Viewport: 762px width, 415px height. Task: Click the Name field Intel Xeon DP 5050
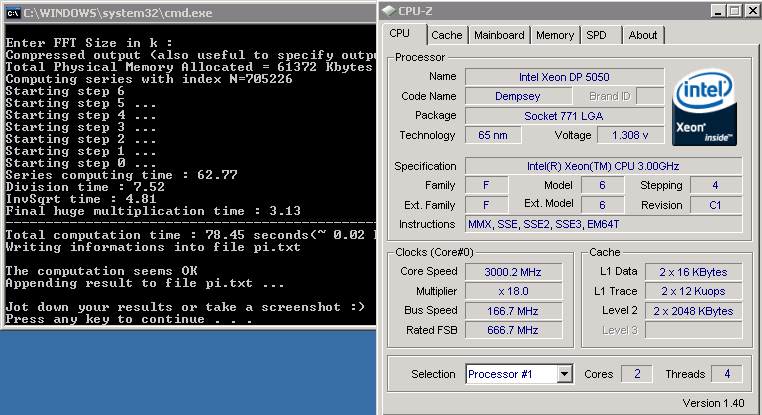tap(565, 77)
